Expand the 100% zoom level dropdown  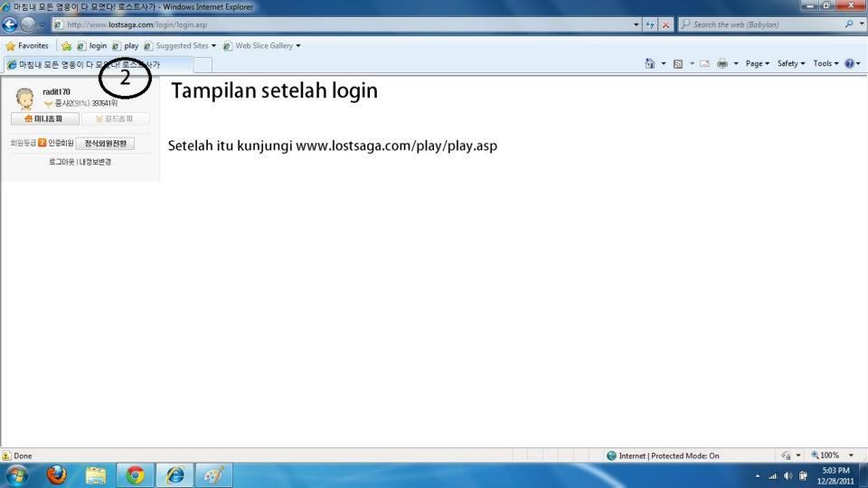pos(852,455)
